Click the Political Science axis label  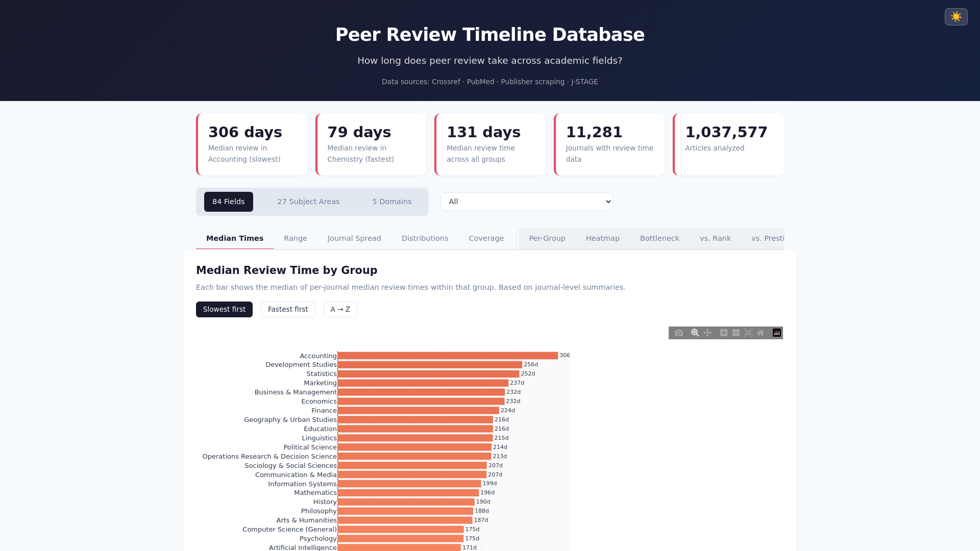click(x=310, y=447)
